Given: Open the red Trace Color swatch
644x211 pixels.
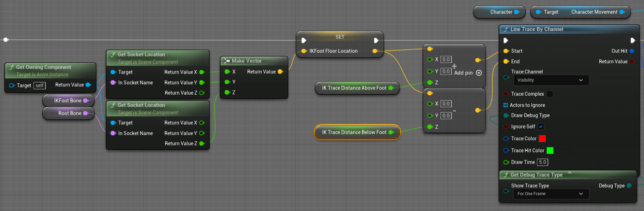Looking at the screenshot, I should [x=542, y=139].
